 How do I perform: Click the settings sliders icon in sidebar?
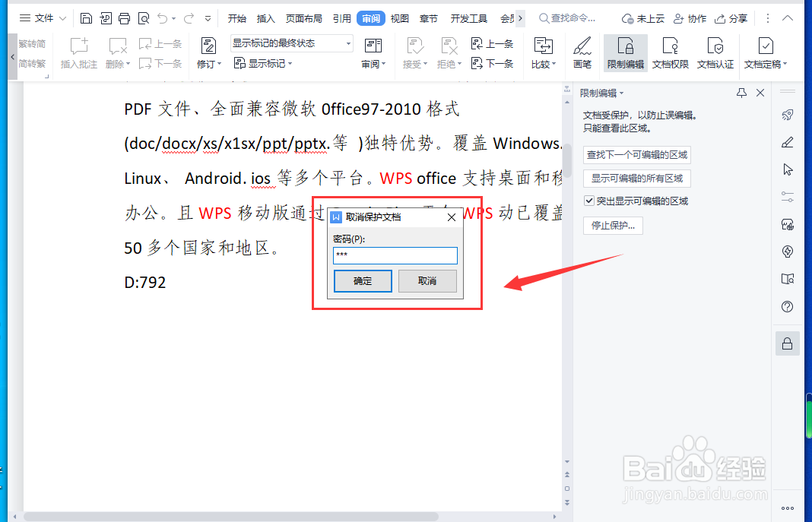[x=787, y=197]
